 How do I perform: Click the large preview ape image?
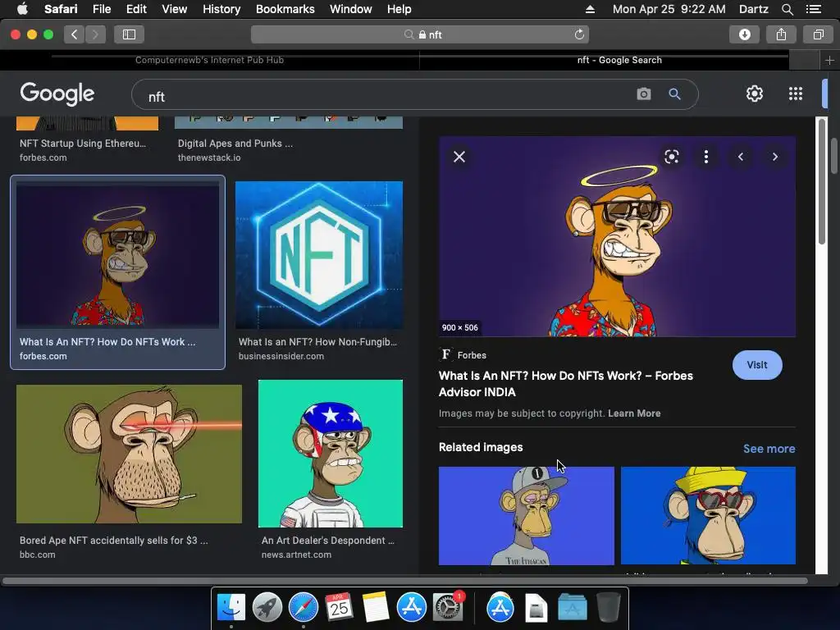coord(617,236)
